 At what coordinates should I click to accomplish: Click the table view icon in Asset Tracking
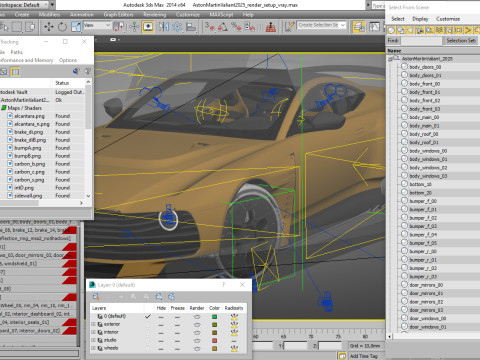pos(15,71)
